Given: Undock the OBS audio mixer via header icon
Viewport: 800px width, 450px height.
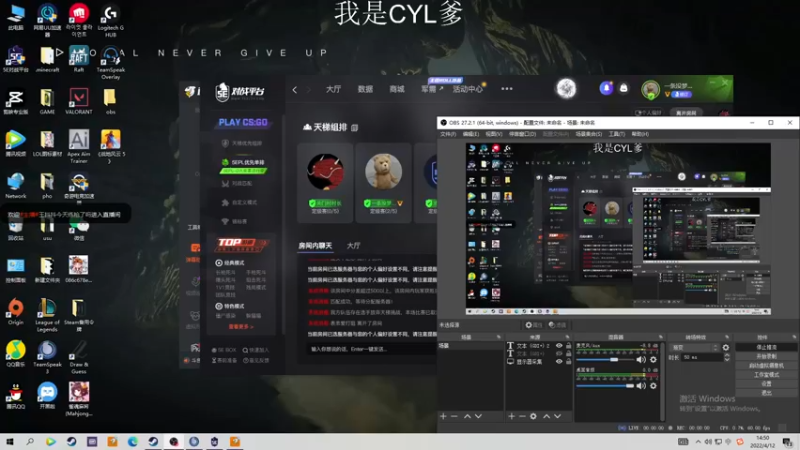Looking at the screenshot, I should tap(661, 337).
